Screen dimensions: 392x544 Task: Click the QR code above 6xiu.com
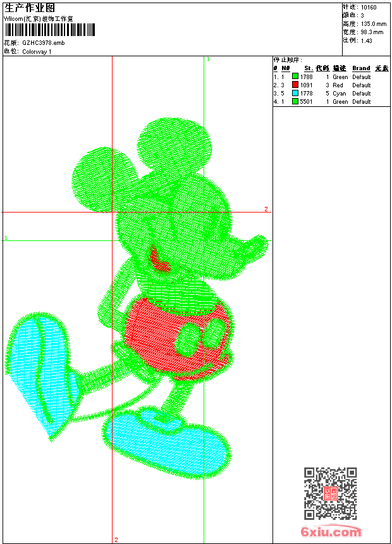coord(330,493)
